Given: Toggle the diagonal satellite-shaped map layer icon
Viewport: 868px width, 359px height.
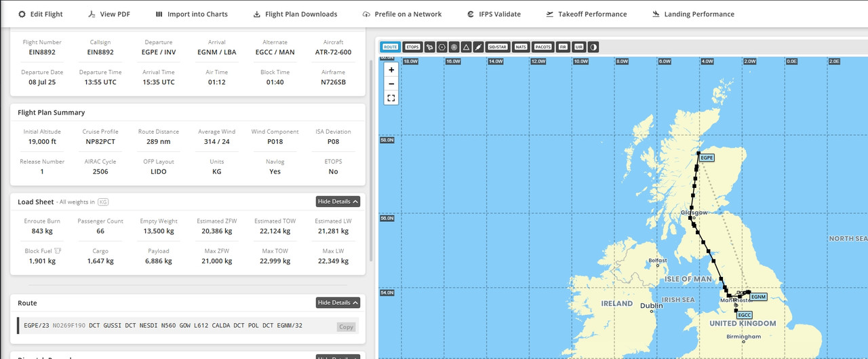Looking at the screenshot, I should (478, 47).
